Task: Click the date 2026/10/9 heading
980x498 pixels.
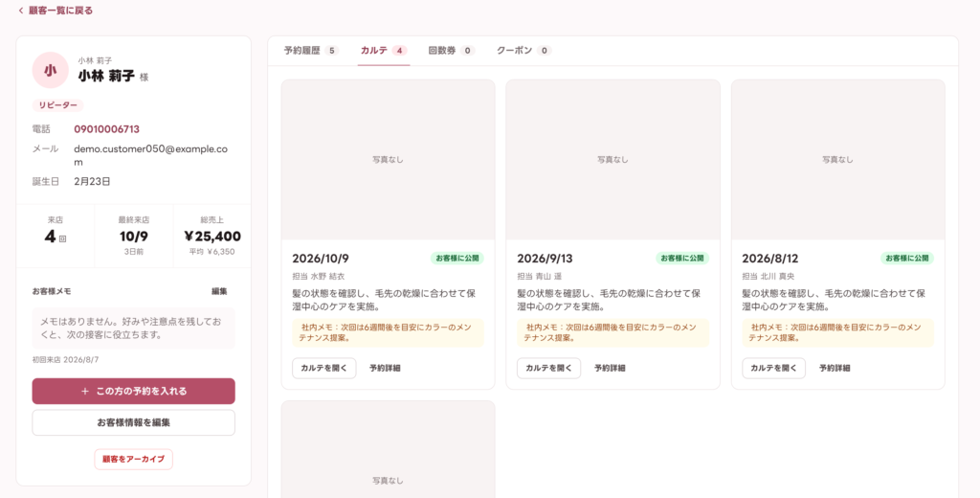Action: point(321,259)
